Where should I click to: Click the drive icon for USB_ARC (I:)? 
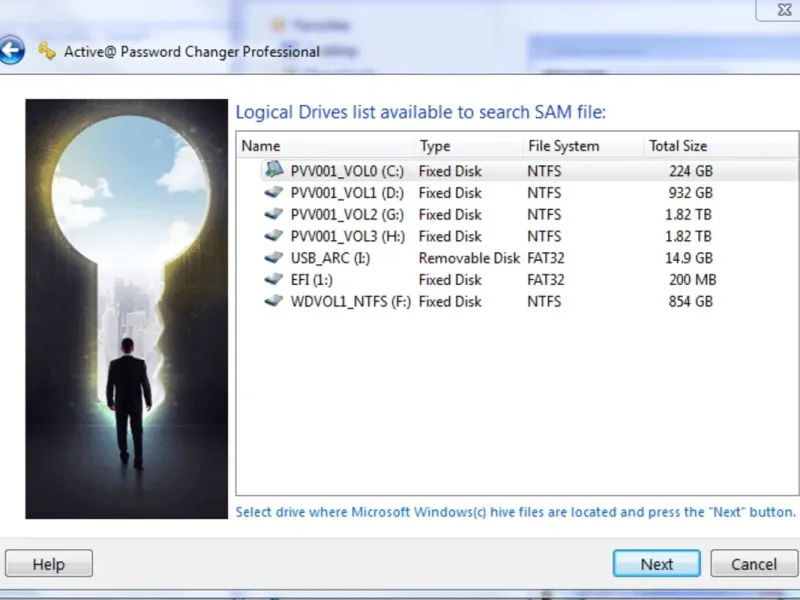[274, 258]
